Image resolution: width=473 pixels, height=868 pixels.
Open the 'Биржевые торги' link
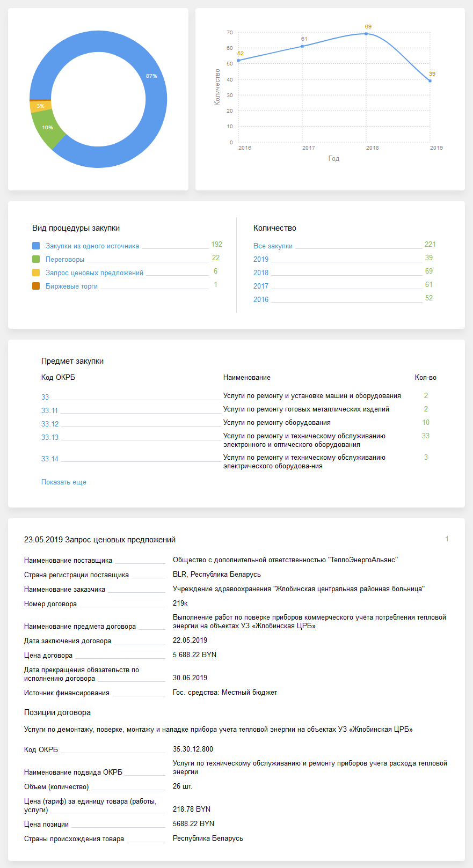[x=71, y=286]
